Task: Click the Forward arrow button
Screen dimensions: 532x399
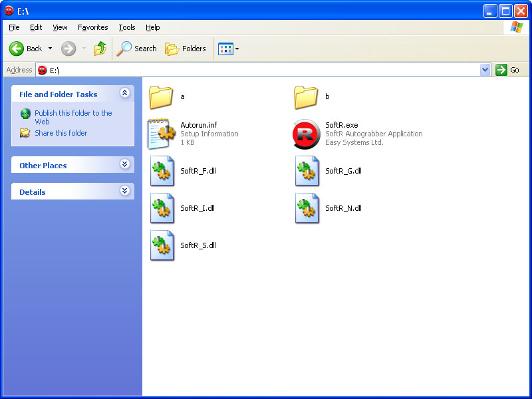Action: [68, 49]
